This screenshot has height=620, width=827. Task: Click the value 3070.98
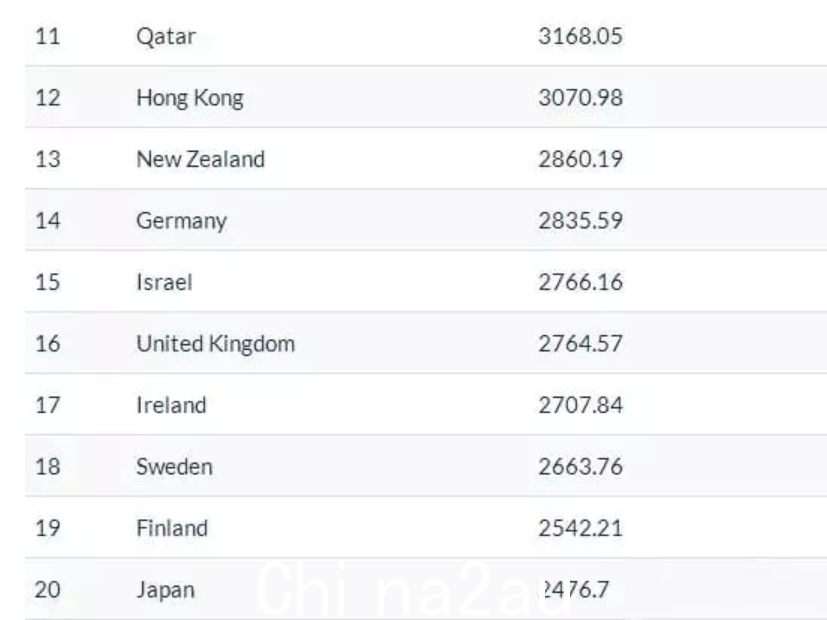pyautogui.click(x=580, y=98)
